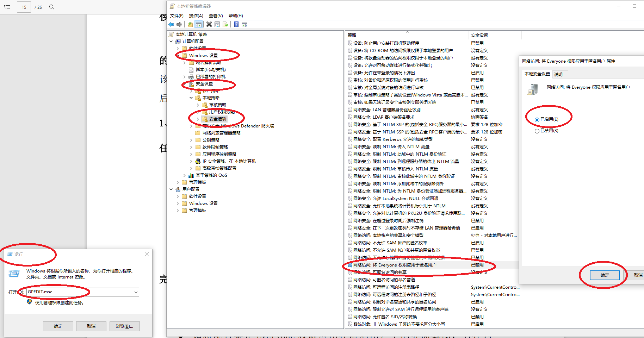Toggle the Show/Hide Console Tree toolbar icon
Viewport: 644px width, 338px height.
199,24
